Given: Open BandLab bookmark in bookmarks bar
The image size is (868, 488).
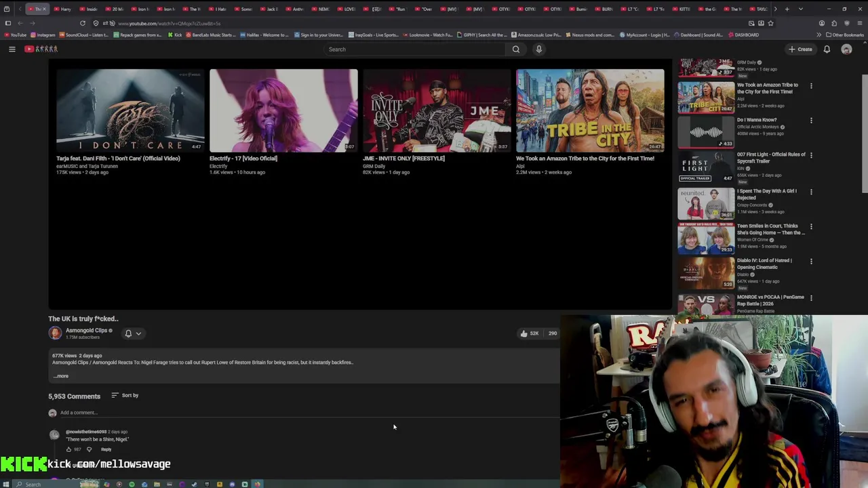Looking at the screenshot, I should (210, 35).
